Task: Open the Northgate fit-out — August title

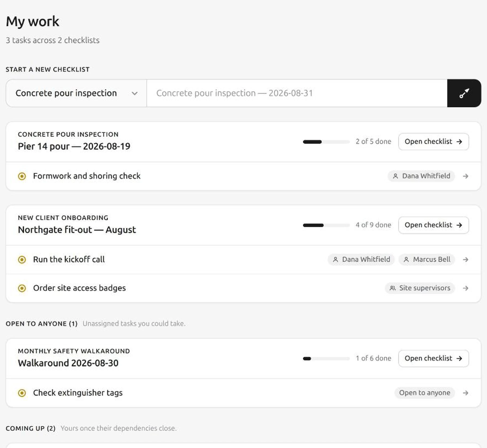Action: click(77, 230)
